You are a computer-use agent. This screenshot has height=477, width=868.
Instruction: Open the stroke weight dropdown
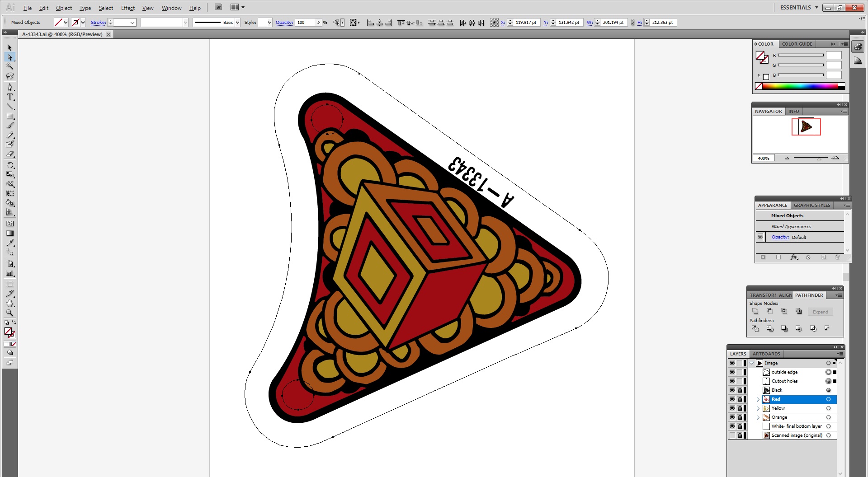132,23
